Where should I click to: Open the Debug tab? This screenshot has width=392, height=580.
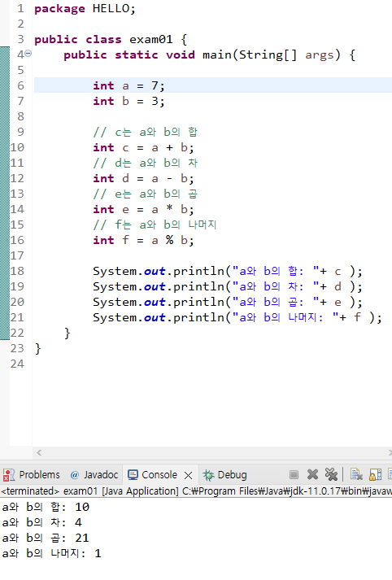(x=224, y=474)
